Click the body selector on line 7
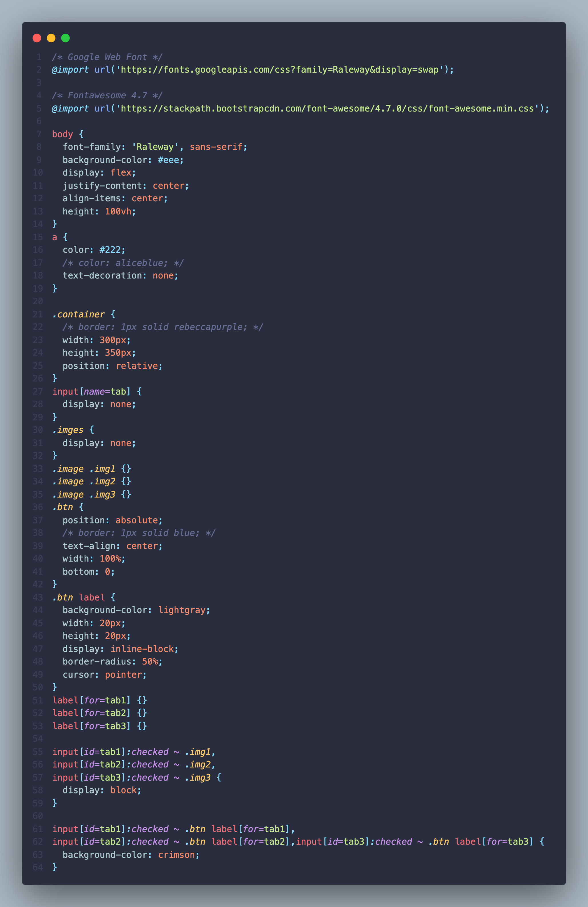The image size is (588, 907). click(63, 134)
